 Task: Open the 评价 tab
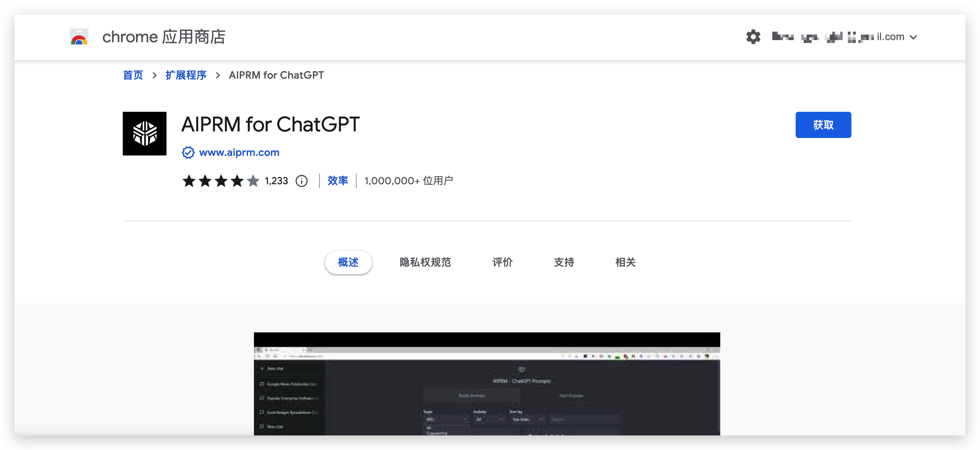502,262
